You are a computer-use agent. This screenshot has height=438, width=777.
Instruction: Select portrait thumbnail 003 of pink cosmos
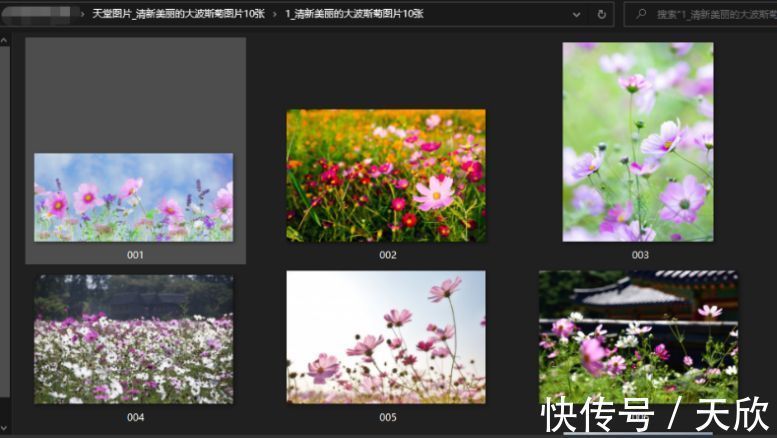point(637,141)
